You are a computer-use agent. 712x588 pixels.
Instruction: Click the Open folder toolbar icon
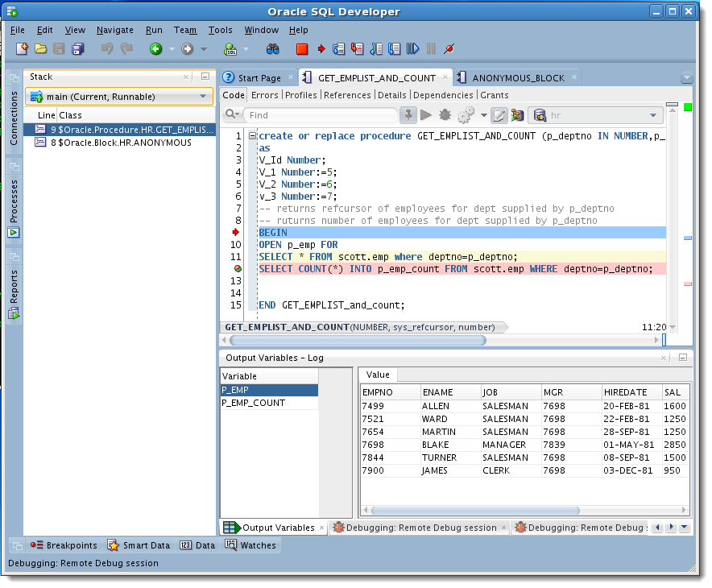pos(40,49)
